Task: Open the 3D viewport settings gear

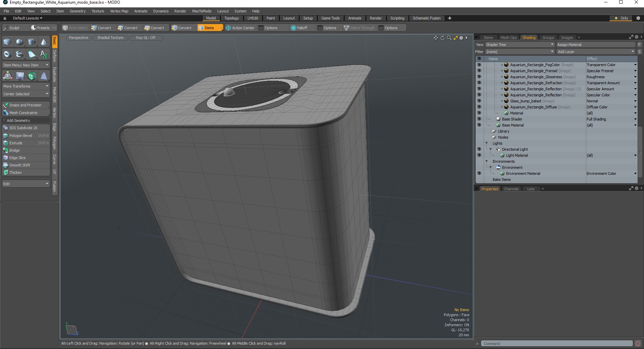Action: point(461,38)
